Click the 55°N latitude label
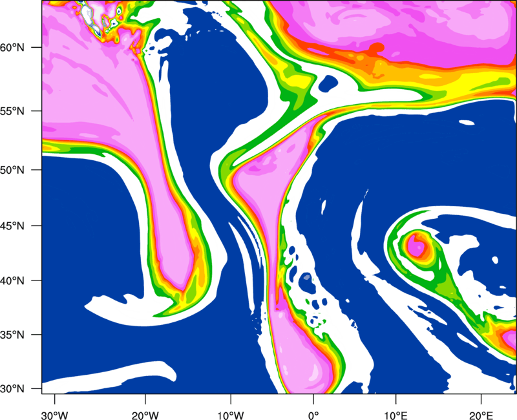This screenshot has height=420, width=517. (12, 111)
